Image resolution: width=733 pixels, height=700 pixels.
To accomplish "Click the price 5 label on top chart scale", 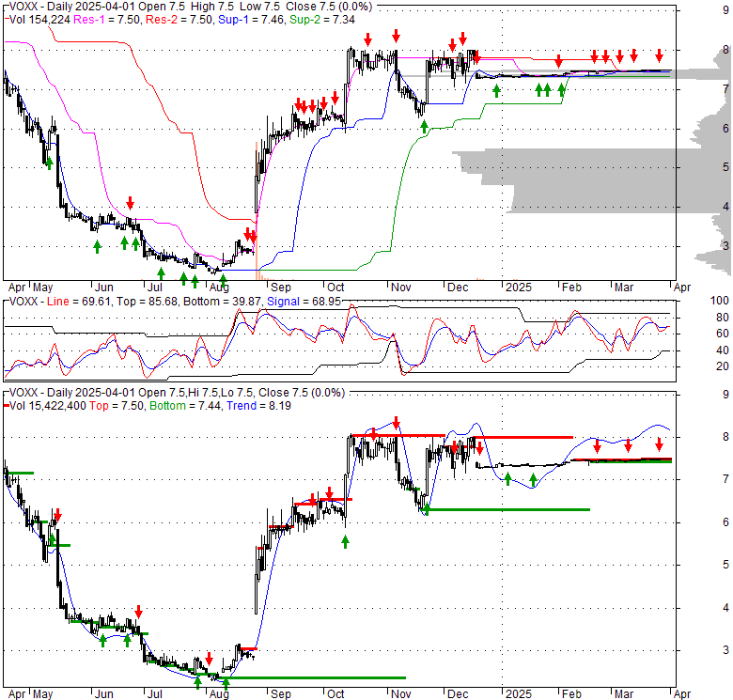I will tap(725, 167).
